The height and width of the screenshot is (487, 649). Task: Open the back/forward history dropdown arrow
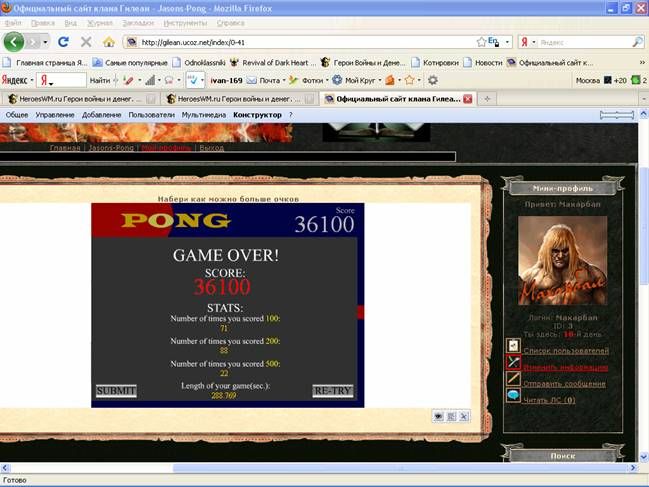click(45, 42)
